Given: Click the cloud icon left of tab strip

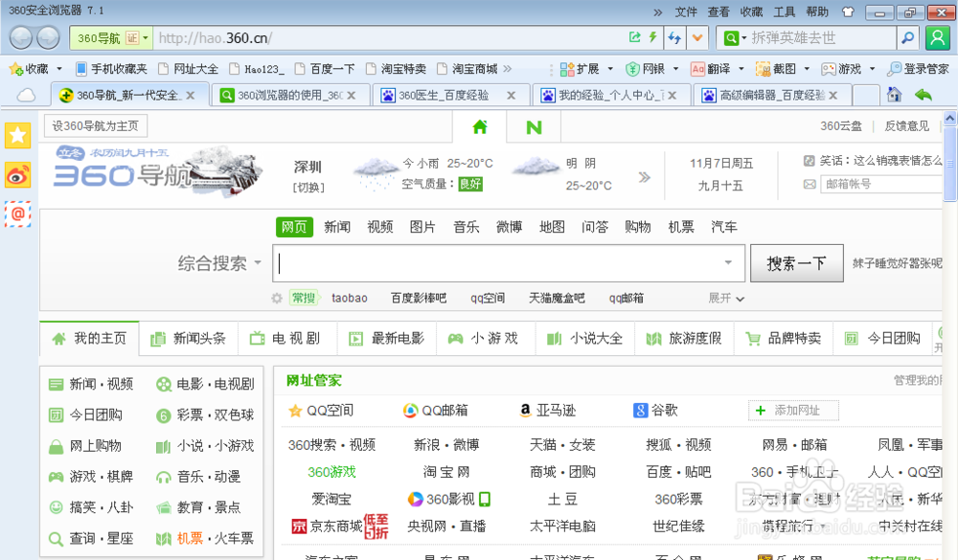Looking at the screenshot, I should [x=26, y=96].
